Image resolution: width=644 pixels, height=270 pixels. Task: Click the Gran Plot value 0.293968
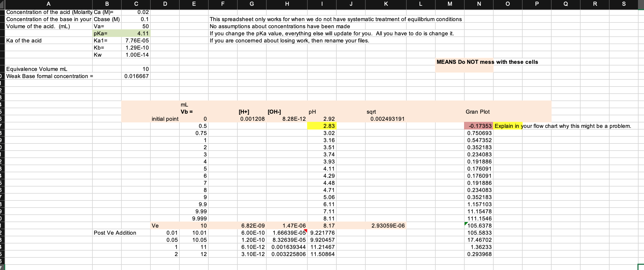point(479,254)
